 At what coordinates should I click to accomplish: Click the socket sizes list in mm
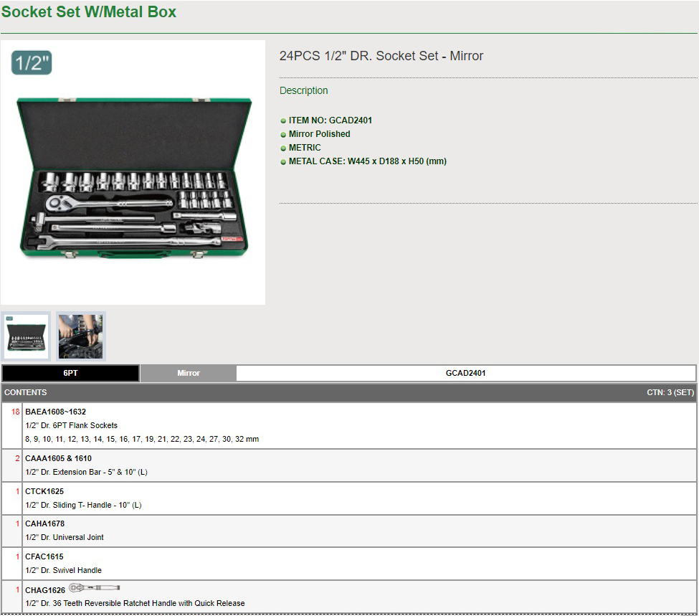click(x=142, y=439)
